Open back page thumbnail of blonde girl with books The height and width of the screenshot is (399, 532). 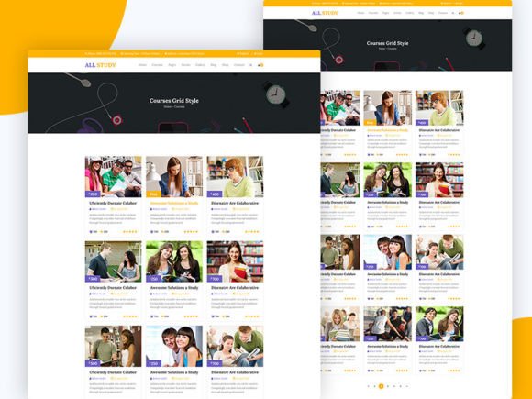[x=340, y=324]
